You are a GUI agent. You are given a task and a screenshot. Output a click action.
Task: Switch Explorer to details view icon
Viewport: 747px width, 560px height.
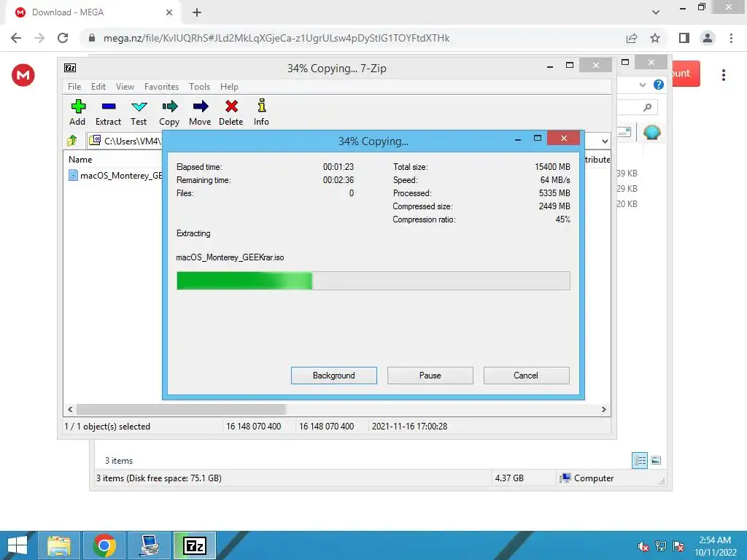tap(640, 460)
